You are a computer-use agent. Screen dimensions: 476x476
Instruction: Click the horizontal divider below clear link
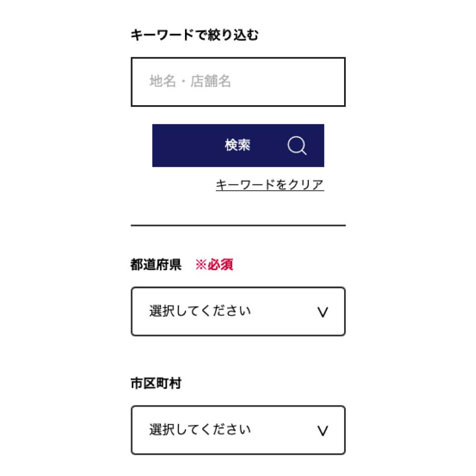click(238, 226)
